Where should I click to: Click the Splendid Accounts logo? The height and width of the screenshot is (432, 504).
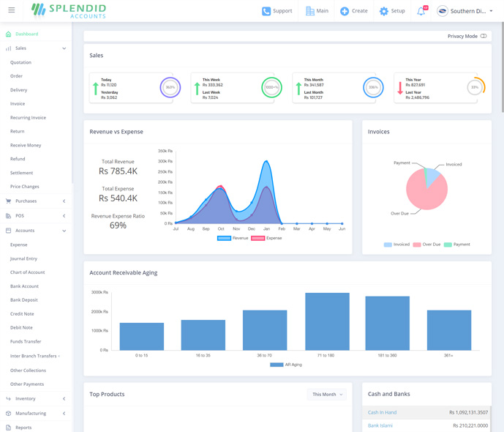(69, 10)
